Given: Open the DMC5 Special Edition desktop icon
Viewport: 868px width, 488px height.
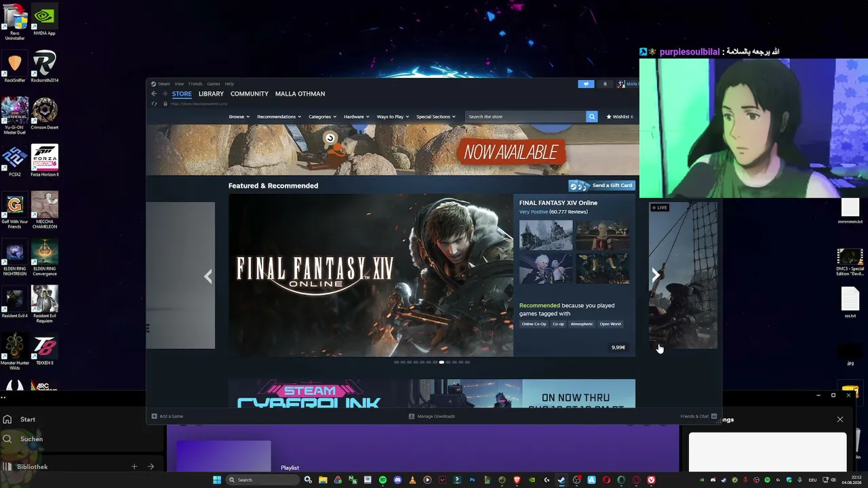Looking at the screenshot, I should [x=850, y=263].
